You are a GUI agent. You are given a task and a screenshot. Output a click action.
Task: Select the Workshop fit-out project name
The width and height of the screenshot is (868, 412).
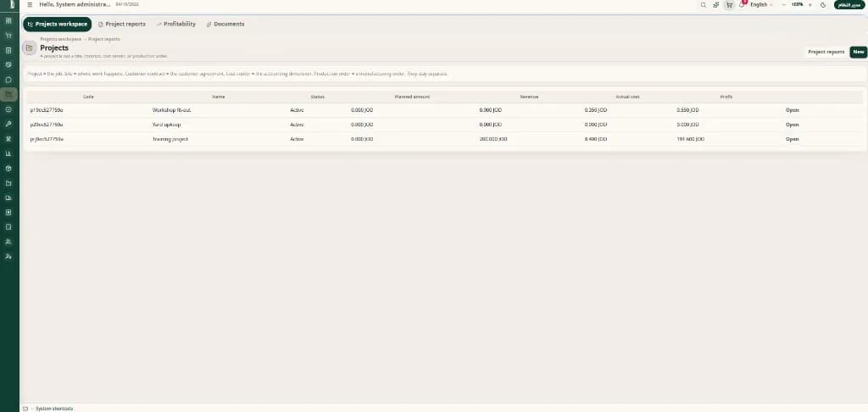point(171,110)
